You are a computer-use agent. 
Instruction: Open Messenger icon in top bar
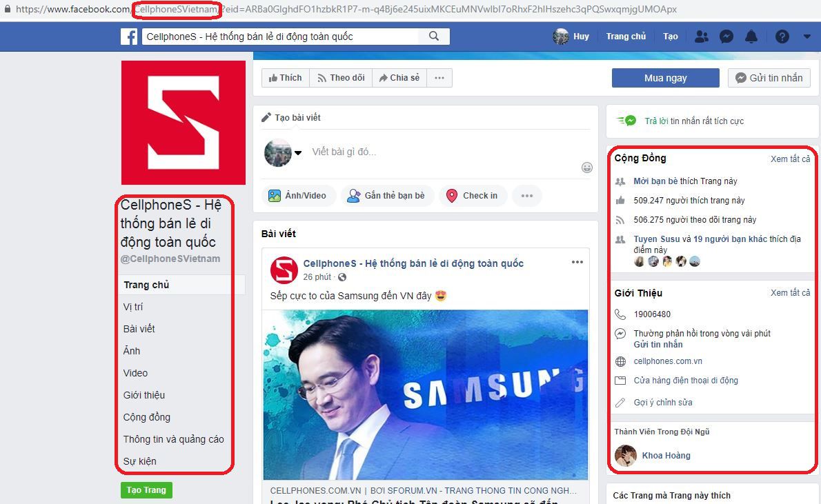point(726,37)
